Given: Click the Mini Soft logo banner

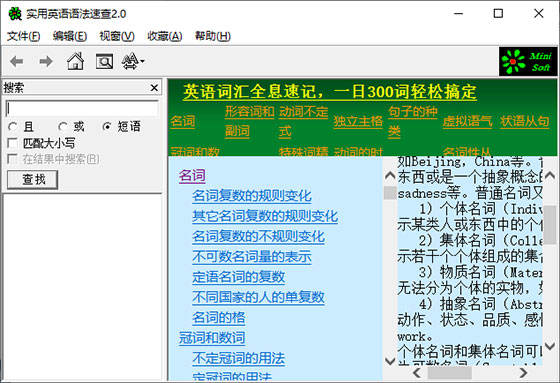Looking at the screenshot, I should click(528, 61).
